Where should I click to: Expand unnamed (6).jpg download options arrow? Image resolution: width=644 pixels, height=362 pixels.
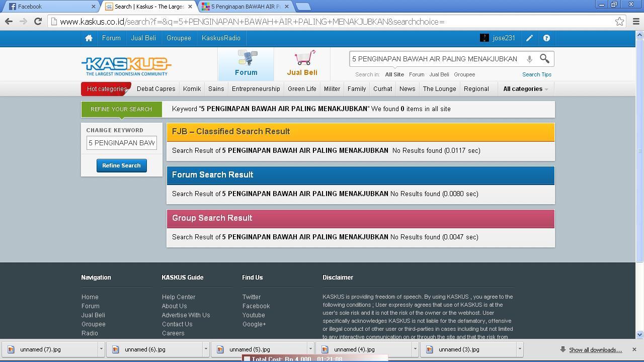click(206, 349)
